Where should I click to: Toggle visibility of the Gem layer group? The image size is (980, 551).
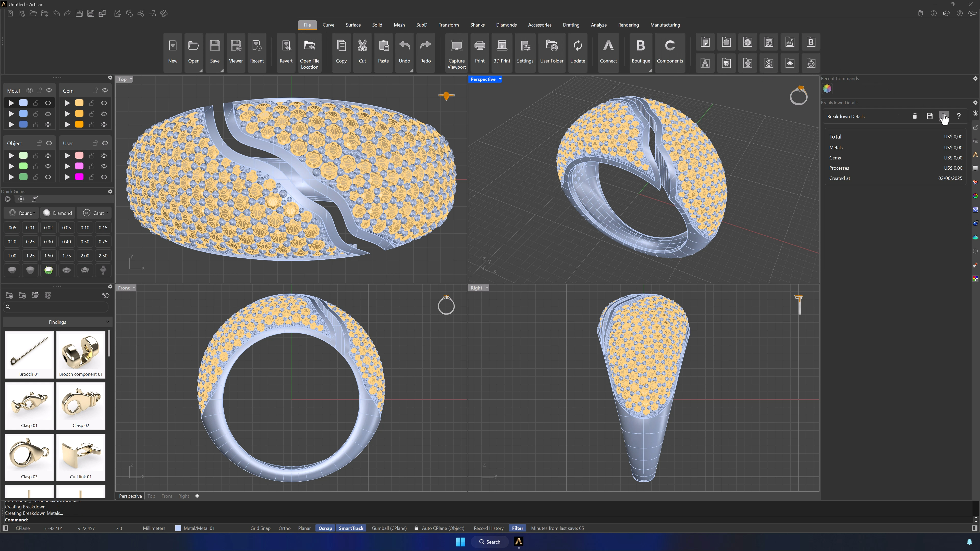point(105,91)
